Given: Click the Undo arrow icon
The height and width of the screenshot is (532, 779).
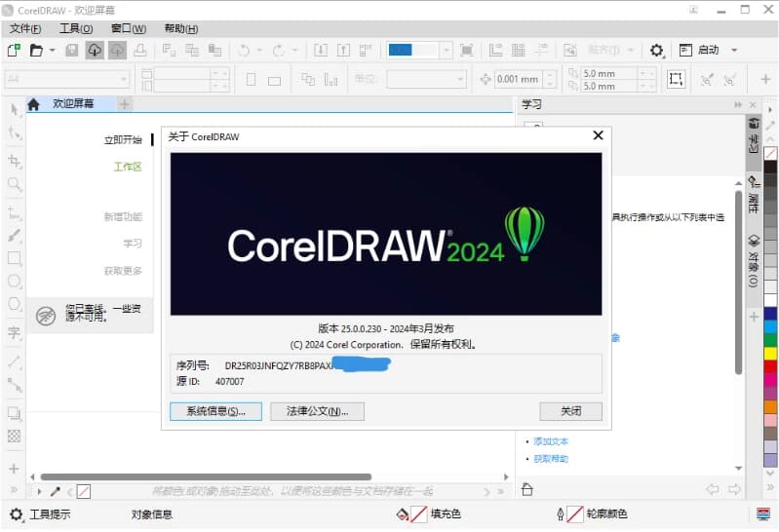Looking at the screenshot, I should click(x=244, y=50).
